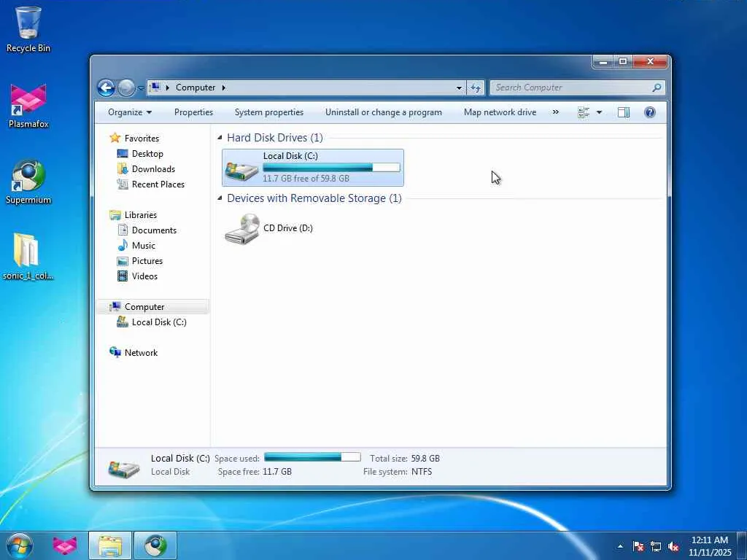The width and height of the screenshot is (747, 560).
Task: Open the Recycle Bin desktop icon
Action: (28, 28)
